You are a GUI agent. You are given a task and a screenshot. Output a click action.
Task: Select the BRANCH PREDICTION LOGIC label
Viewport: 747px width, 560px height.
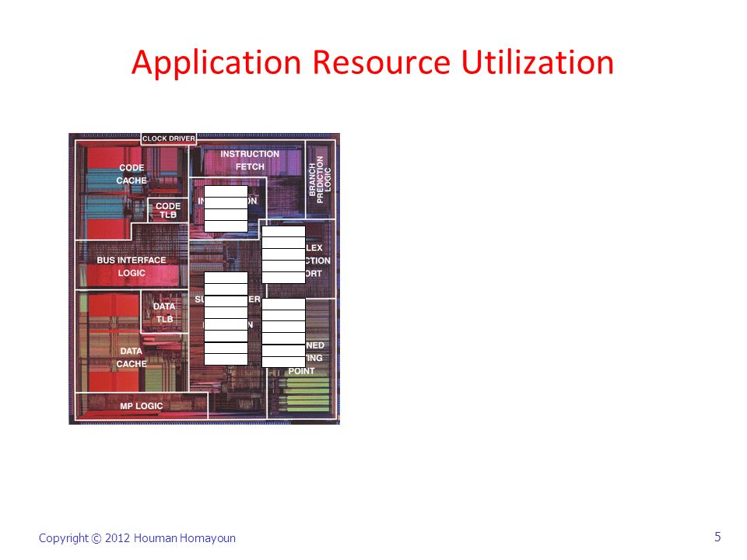tap(320, 179)
